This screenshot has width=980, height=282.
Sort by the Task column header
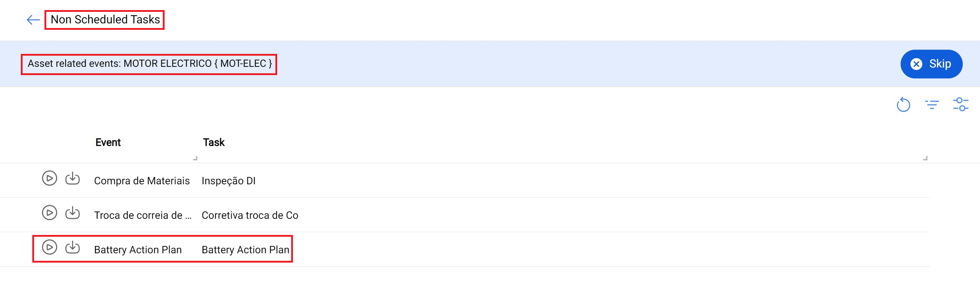click(213, 143)
